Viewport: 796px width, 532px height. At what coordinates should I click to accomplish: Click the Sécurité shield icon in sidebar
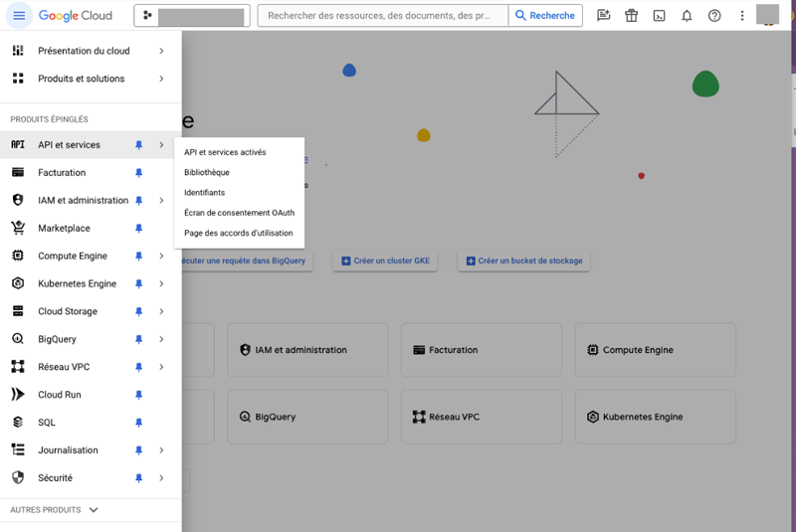pyautogui.click(x=18, y=477)
